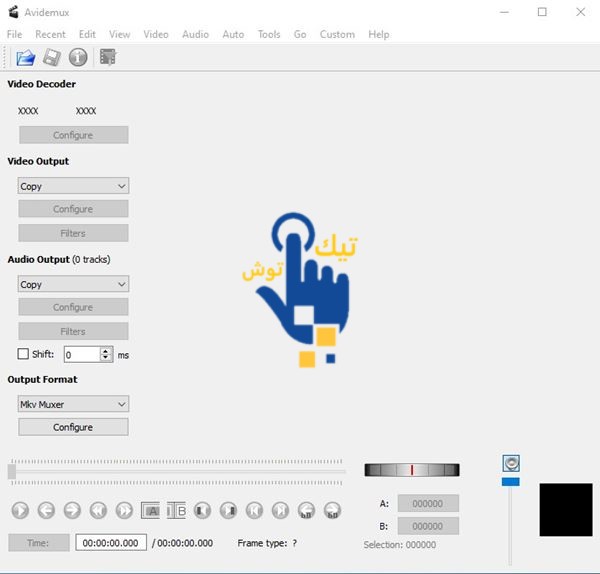
Task: Open the Custom menu
Action: point(338,34)
